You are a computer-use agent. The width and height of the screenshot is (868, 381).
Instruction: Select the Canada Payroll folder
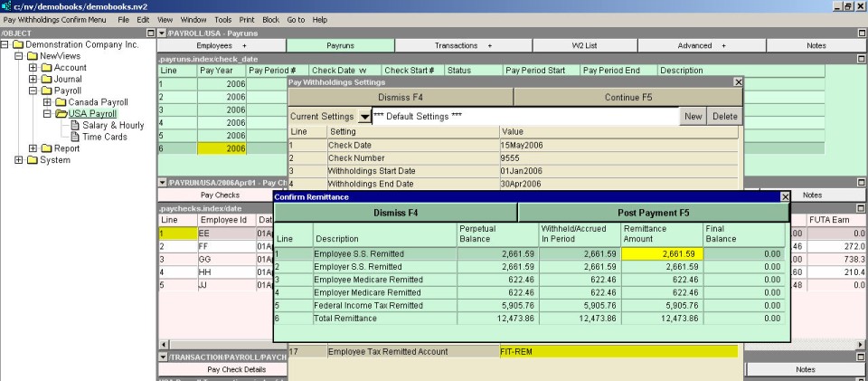click(99, 101)
